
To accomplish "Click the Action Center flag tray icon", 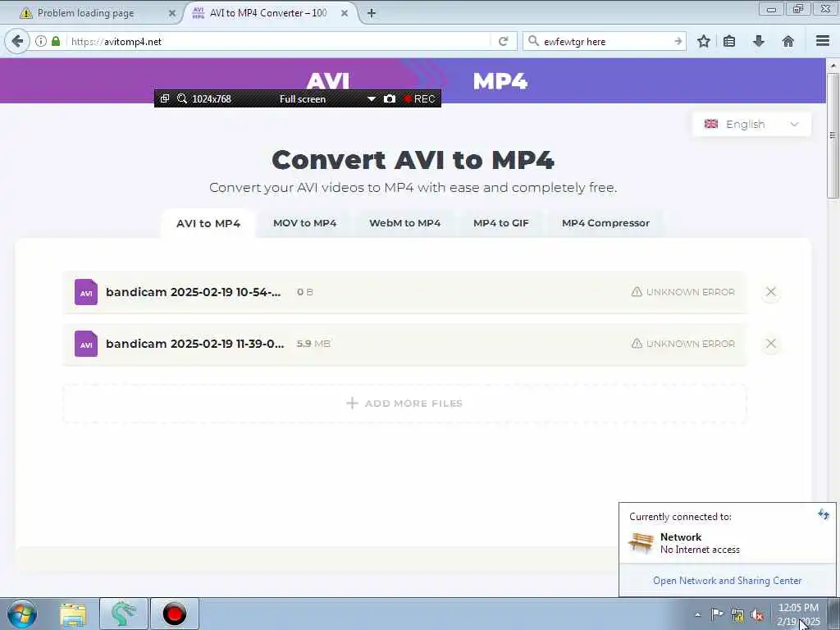I will coord(717,614).
